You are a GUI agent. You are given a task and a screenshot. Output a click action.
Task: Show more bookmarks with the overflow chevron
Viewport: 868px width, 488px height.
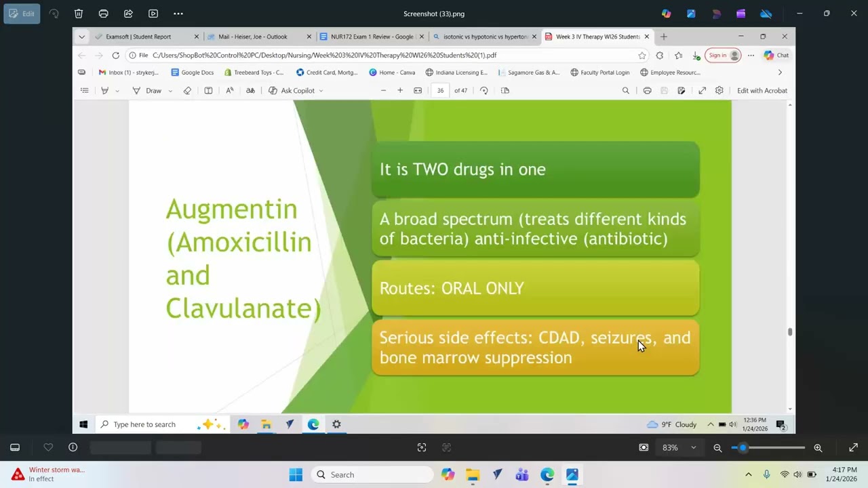click(780, 73)
